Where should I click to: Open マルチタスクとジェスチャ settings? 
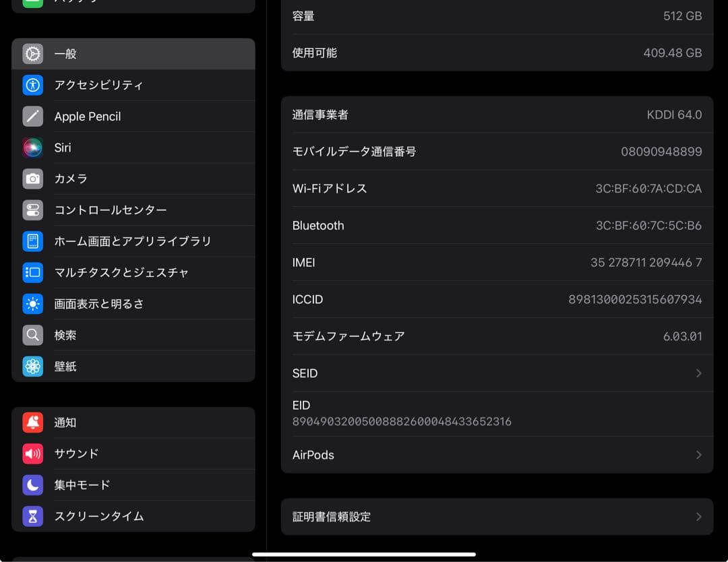[133, 272]
